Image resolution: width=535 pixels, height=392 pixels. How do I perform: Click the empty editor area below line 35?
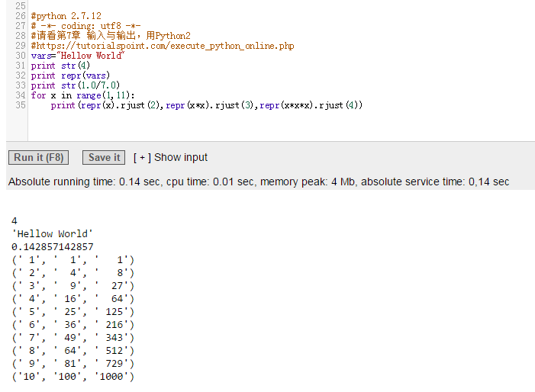pyautogui.click(x=280, y=125)
